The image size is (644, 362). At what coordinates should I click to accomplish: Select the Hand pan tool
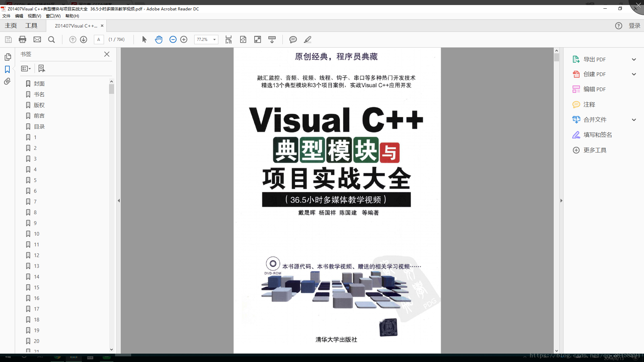[159, 40]
